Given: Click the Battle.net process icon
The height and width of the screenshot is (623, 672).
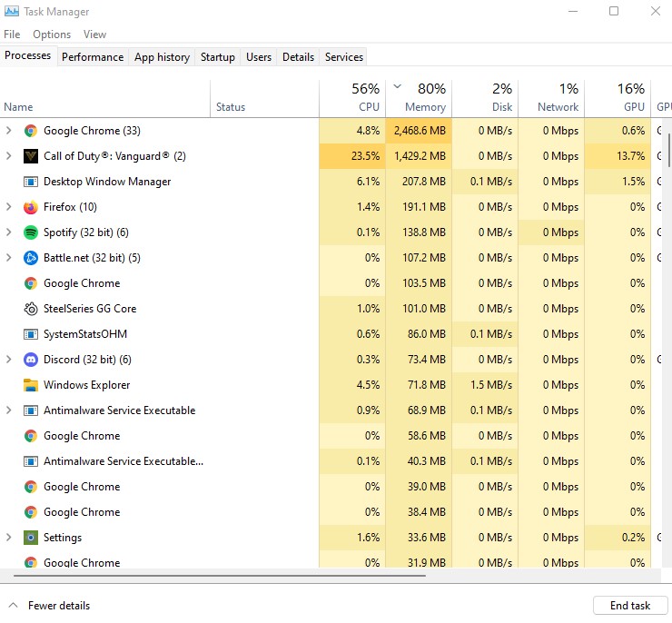Looking at the screenshot, I should pos(31,258).
